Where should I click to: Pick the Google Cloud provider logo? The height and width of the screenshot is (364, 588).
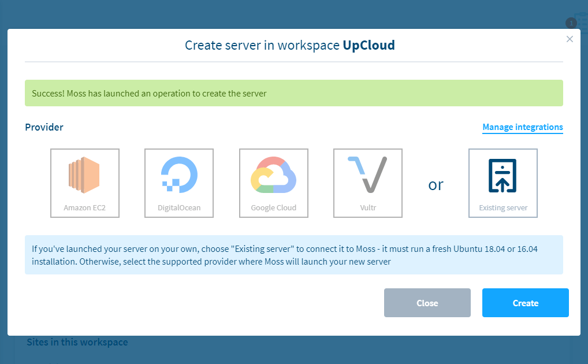[x=273, y=175]
